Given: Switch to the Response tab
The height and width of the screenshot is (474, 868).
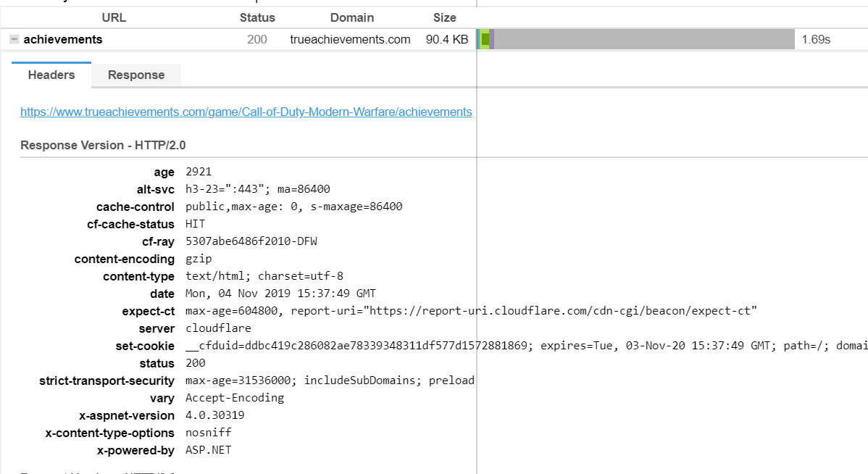Looking at the screenshot, I should click(136, 75).
